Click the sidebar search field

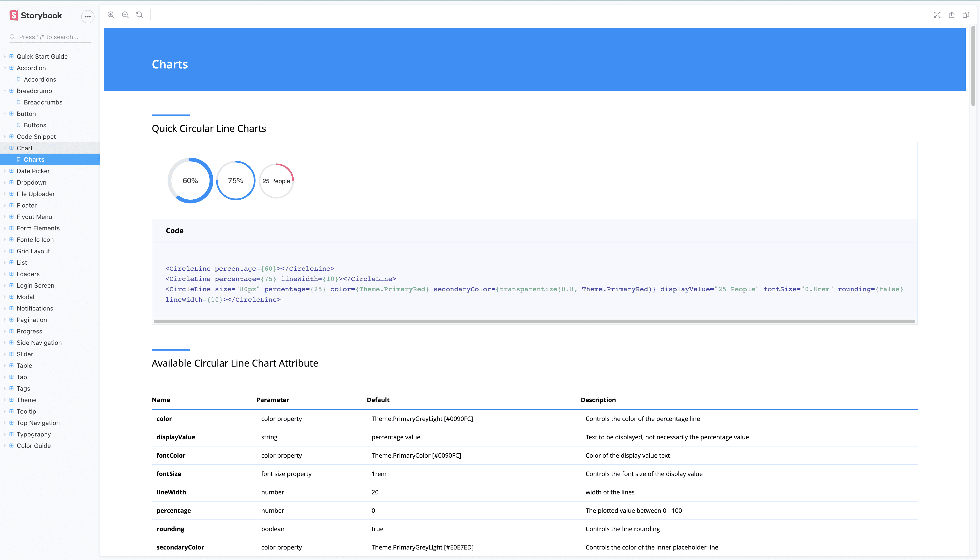pos(50,37)
